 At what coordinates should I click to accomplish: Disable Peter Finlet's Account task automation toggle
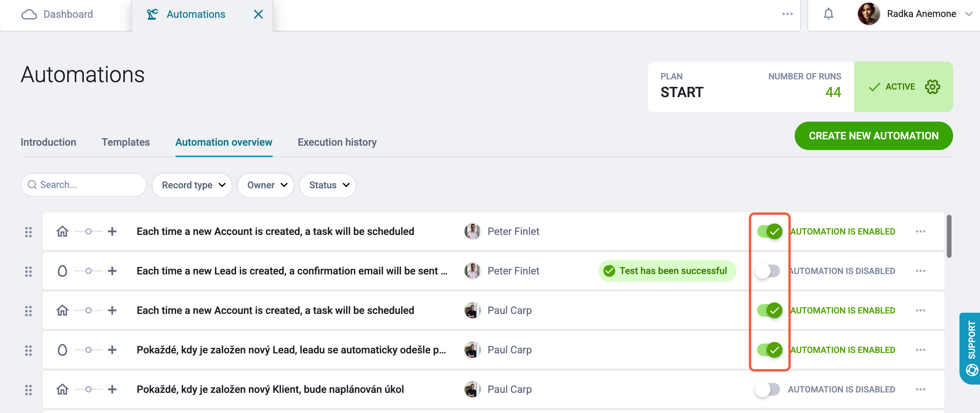(x=769, y=231)
